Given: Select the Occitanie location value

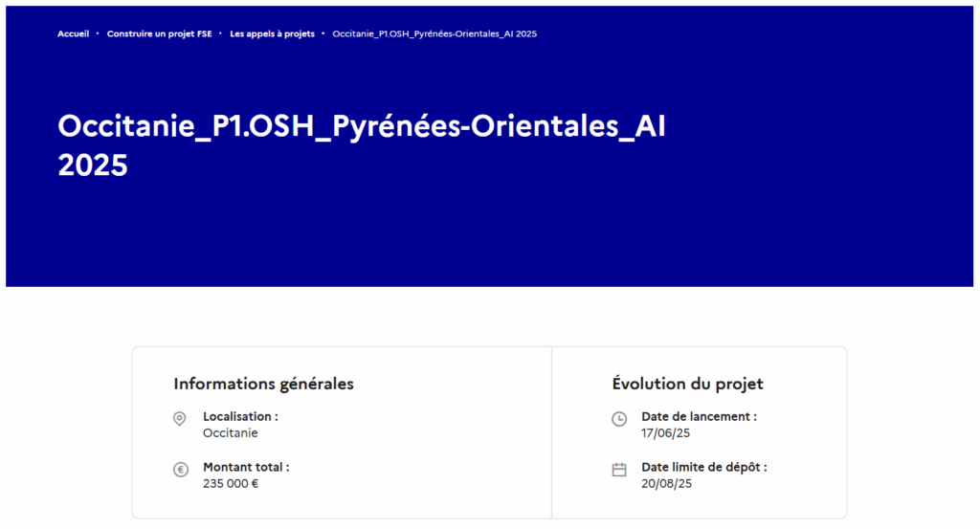Looking at the screenshot, I should (x=230, y=432).
